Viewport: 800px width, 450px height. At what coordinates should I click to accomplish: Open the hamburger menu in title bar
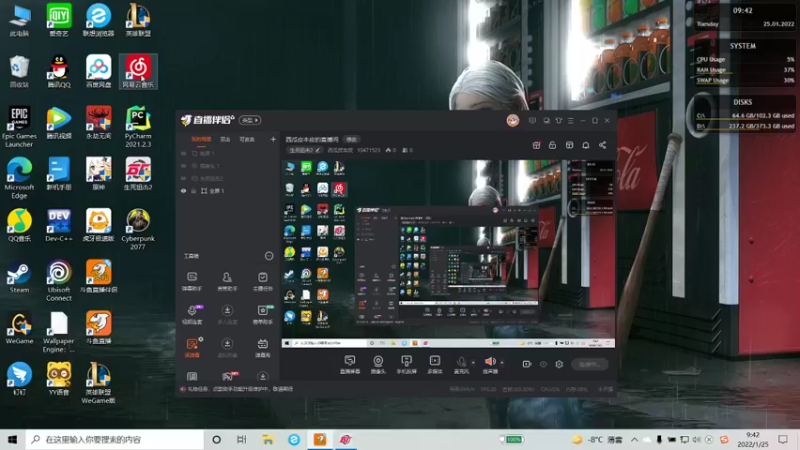click(x=571, y=120)
